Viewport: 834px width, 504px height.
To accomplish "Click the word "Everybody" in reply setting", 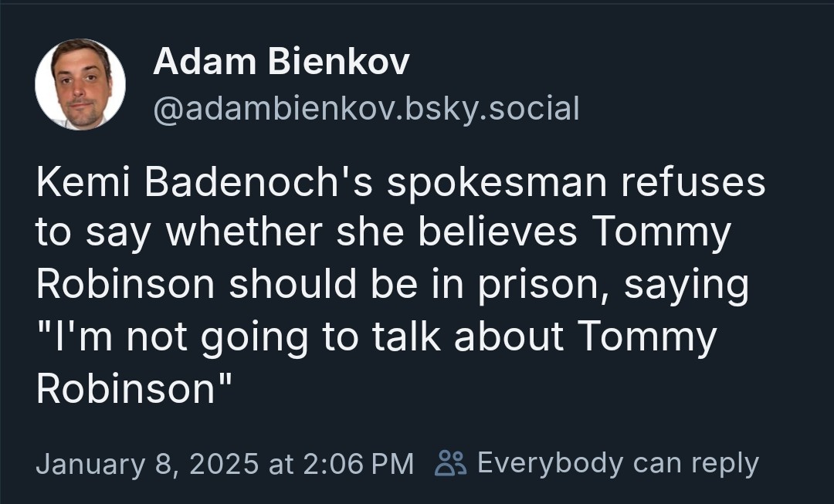I will coord(550,462).
